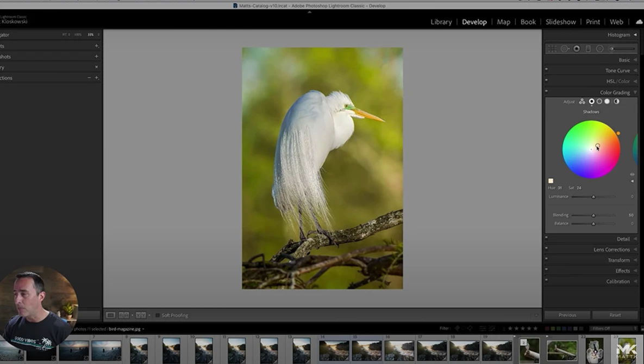Select the Y|Y reference view icon
This screenshot has height=364, width=644.
pyautogui.click(x=141, y=315)
